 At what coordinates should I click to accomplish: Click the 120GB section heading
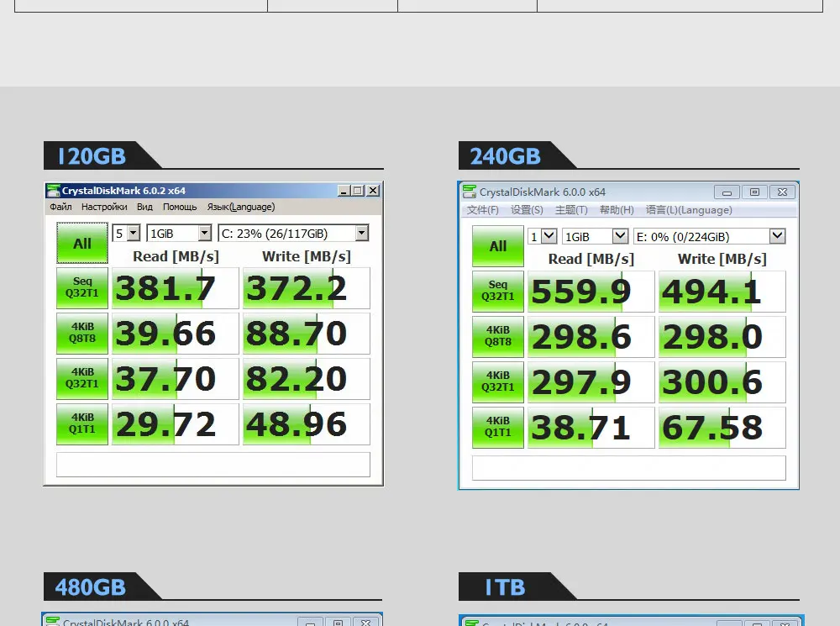(x=92, y=156)
